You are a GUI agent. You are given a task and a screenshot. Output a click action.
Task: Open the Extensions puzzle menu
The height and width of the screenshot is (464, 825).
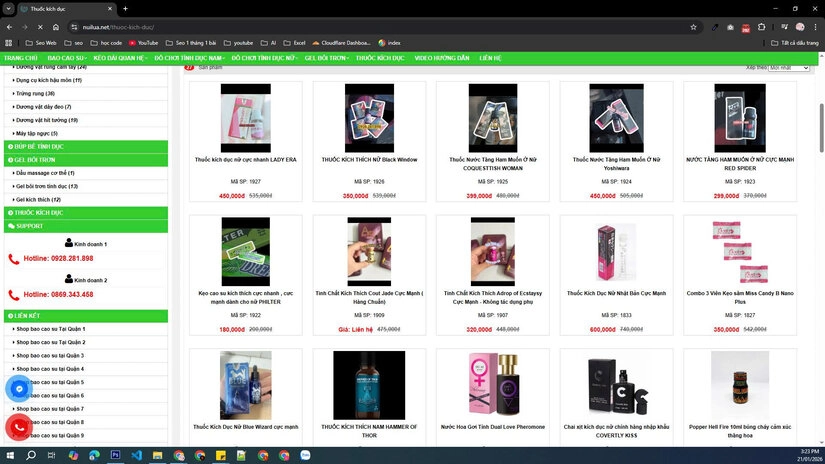click(x=761, y=27)
